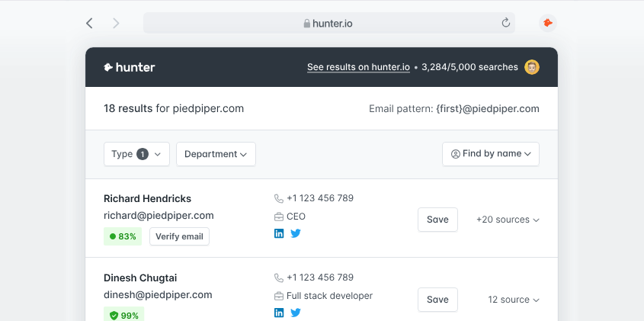
Task: Open Richard Hendricks' Twitter icon
Action: (x=296, y=233)
